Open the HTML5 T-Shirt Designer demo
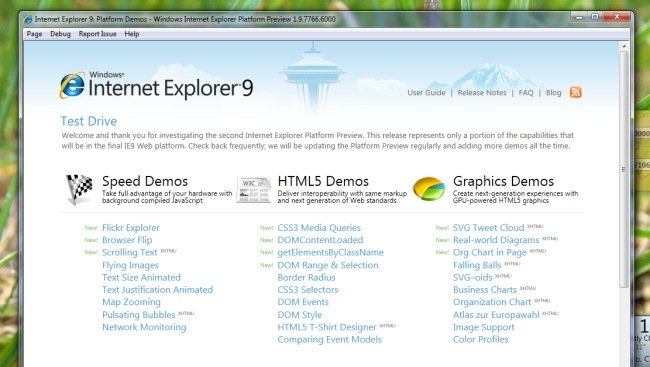 pyautogui.click(x=327, y=327)
